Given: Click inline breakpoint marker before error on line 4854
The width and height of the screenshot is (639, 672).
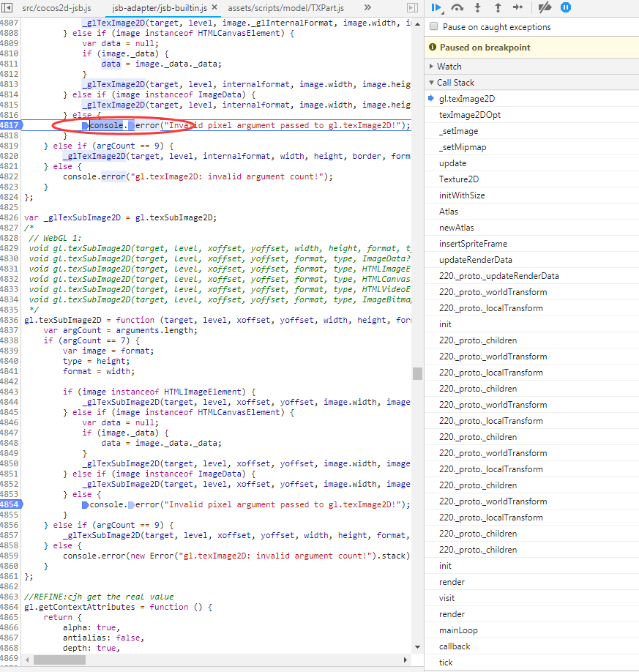Looking at the screenshot, I should click(131, 505).
